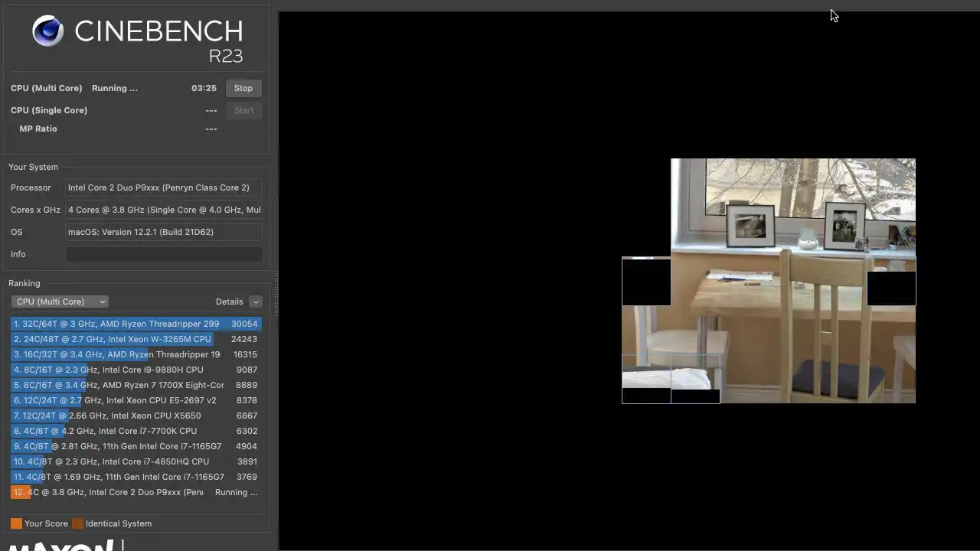Stop the CPU Multi Core test
Screen dimensions: 980x551
(243, 88)
